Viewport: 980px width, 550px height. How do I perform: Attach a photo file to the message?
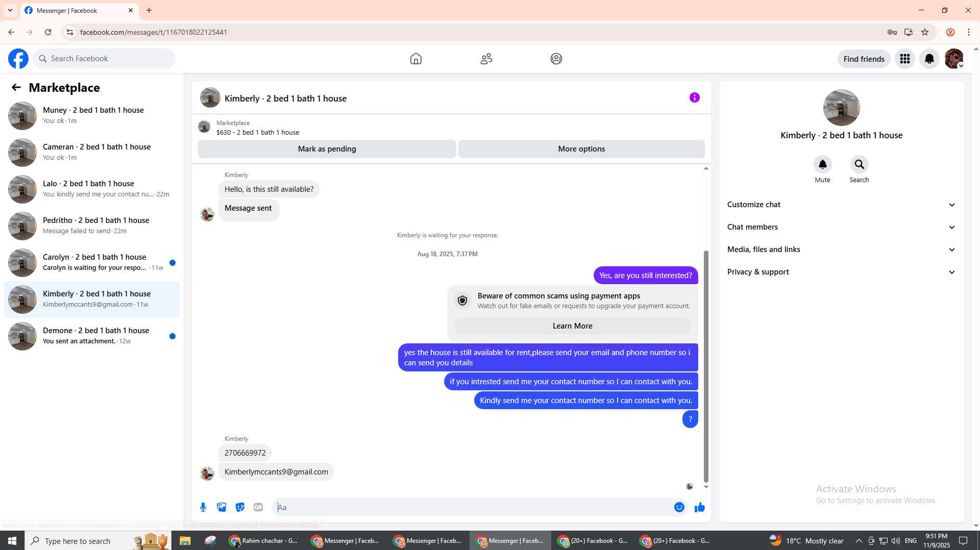coord(222,507)
